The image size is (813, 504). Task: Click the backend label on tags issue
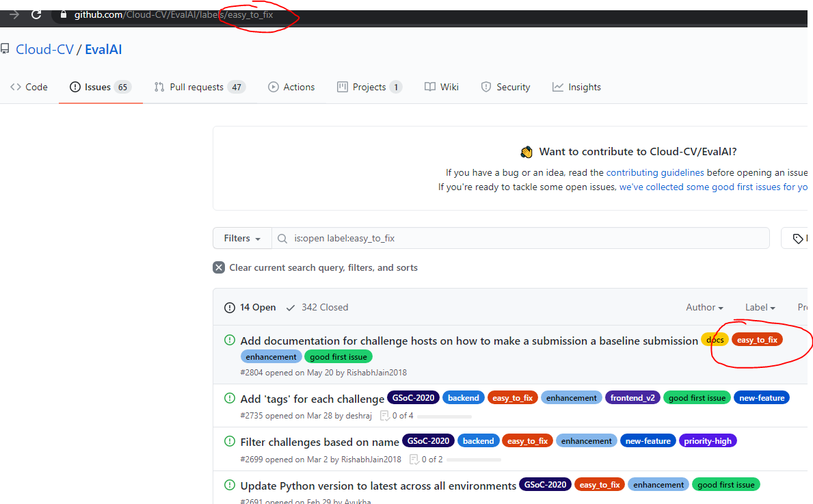point(464,398)
